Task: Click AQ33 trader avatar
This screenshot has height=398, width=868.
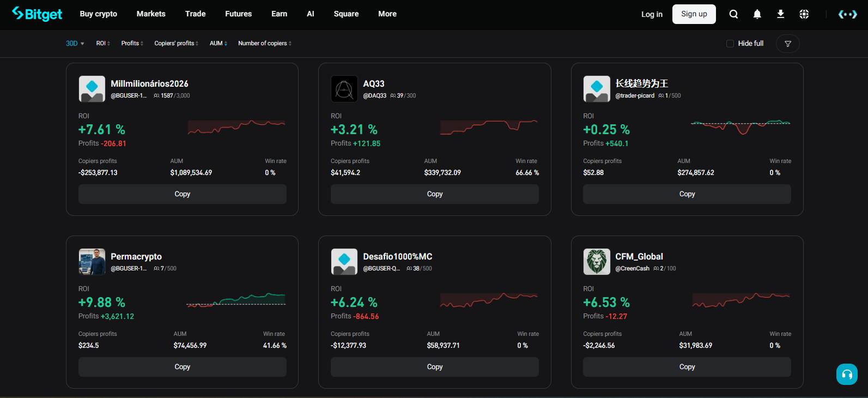Action: 344,89
